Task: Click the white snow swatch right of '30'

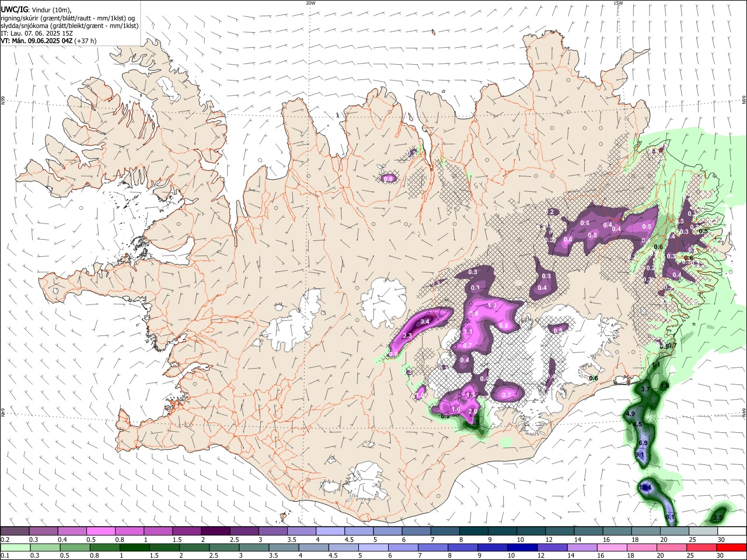Action: pos(732,531)
